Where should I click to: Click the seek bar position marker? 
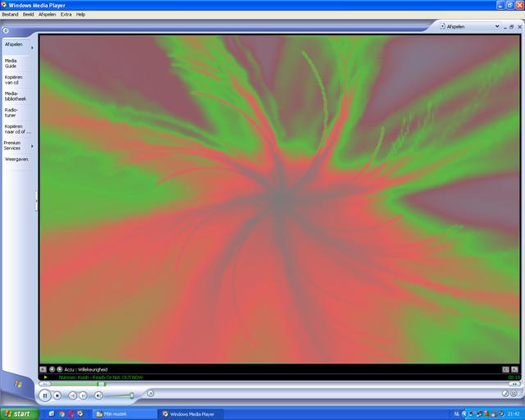[x=101, y=383]
